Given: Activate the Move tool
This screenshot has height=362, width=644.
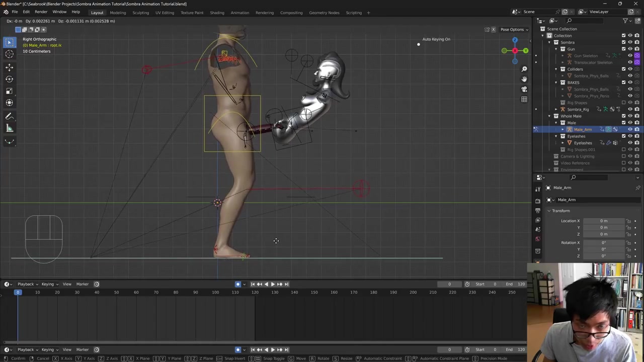Looking at the screenshot, I should [x=9, y=67].
